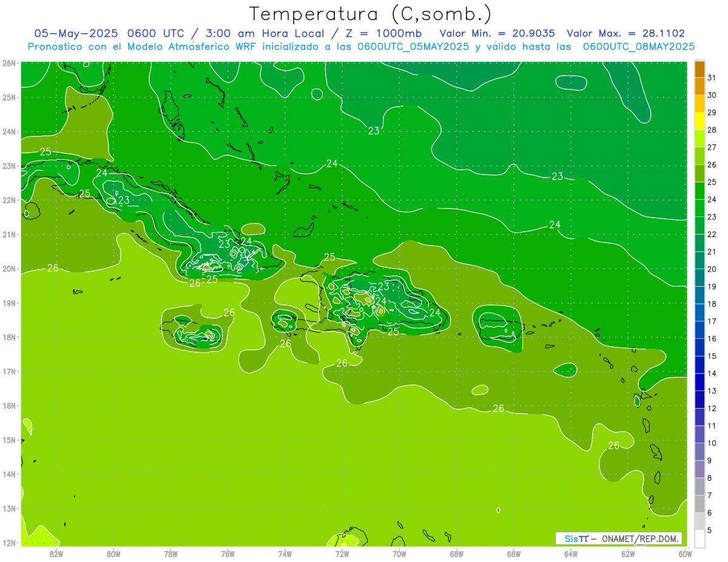The image size is (728, 562).
Task: Click the valid-until time "0600UTC_08MAY2025"
Action: pos(639,46)
